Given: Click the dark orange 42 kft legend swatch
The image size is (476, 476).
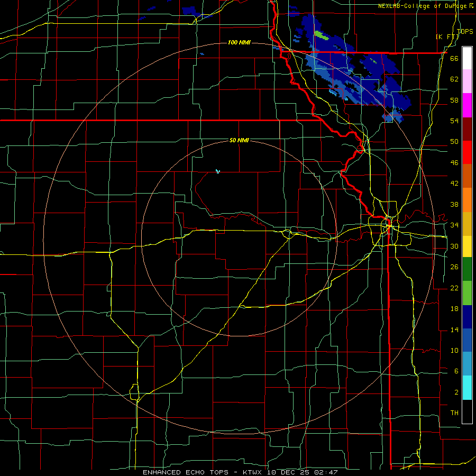Looking at the screenshot, I should click(x=467, y=176).
